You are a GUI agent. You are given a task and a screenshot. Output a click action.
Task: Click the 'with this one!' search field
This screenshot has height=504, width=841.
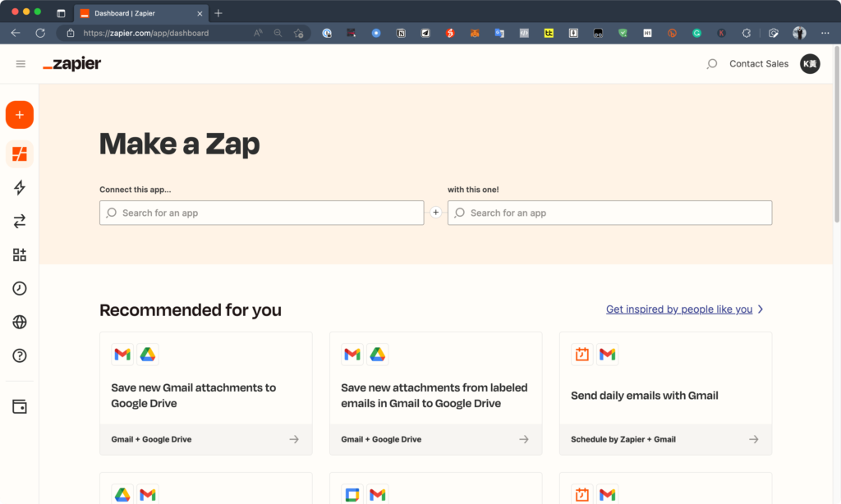610,213
